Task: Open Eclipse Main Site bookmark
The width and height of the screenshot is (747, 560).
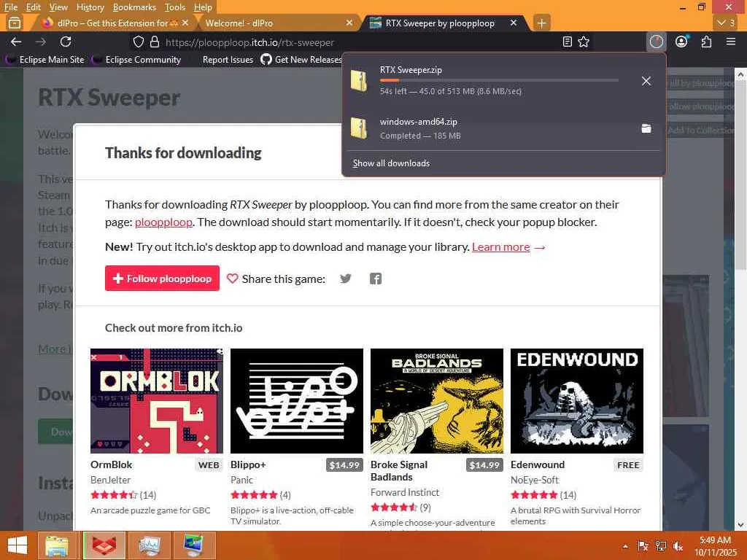Action: pyautogui.click(x=45, y=60)
